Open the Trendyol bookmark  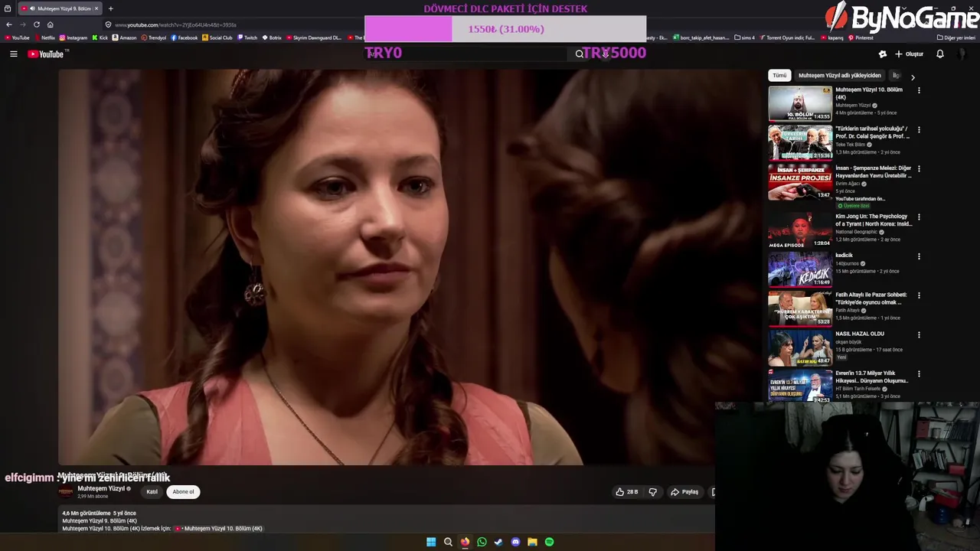154,37
